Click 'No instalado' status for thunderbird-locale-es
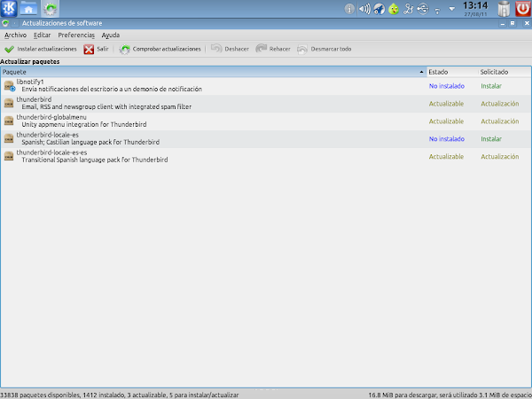This screenshot has width=532, height=399. click(447, 139)
